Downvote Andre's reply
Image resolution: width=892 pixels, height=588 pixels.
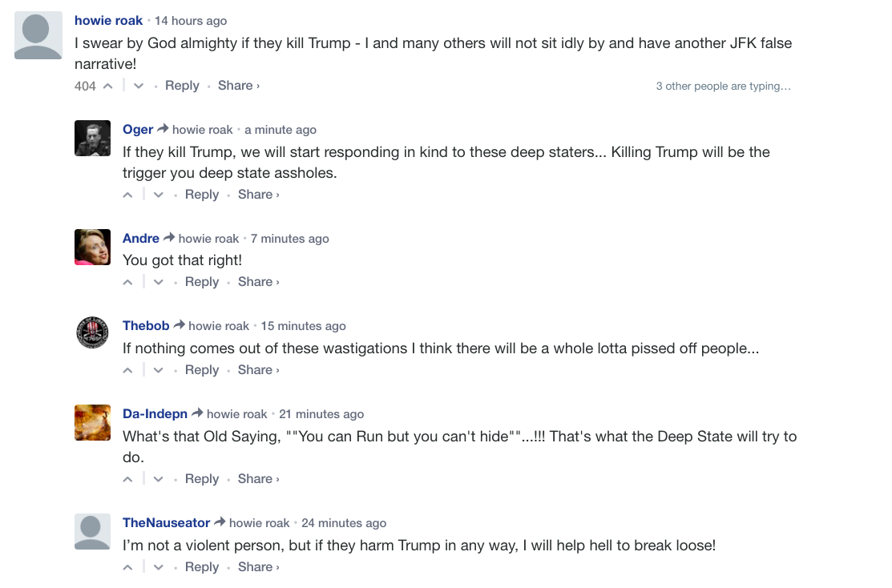pos(159,282)
